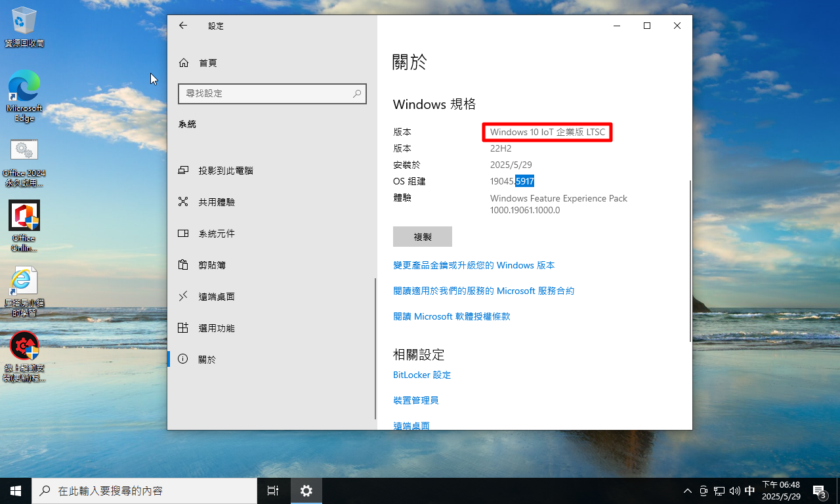Click the 關於 info circle icon
This screenshot has height=504, width=840.
coord(184,360)
